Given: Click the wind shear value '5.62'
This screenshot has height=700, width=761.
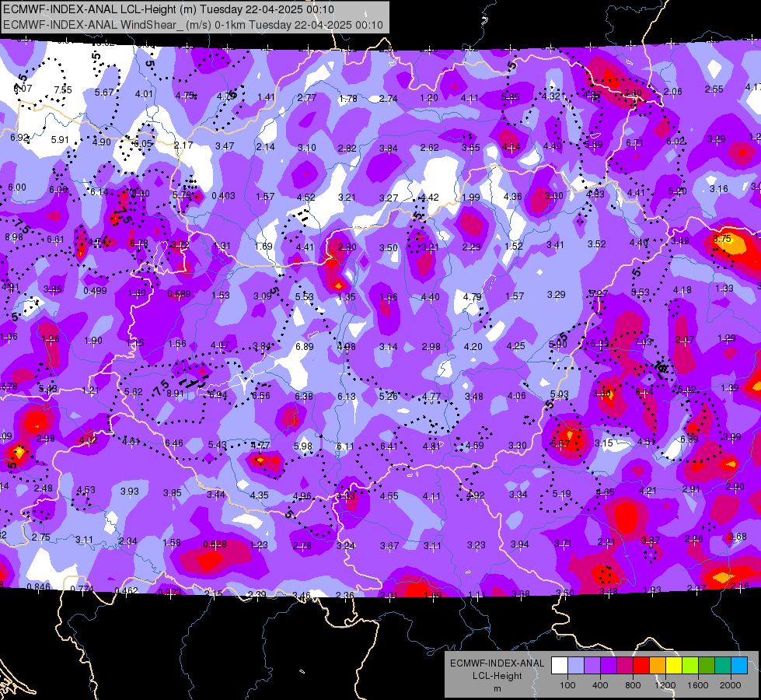Looking at the screenshot, I should 134,391.
